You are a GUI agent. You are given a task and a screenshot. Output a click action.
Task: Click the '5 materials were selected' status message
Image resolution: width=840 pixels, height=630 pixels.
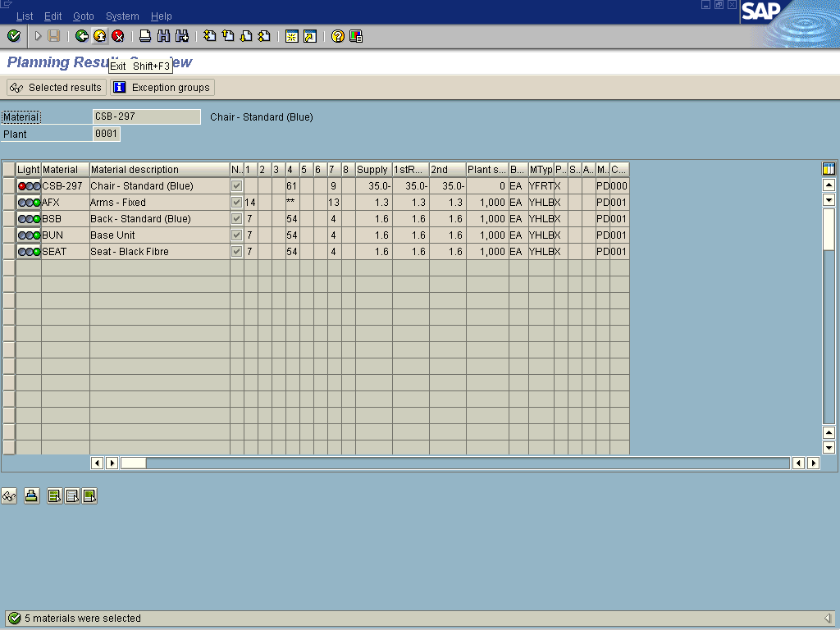[83, 619]
